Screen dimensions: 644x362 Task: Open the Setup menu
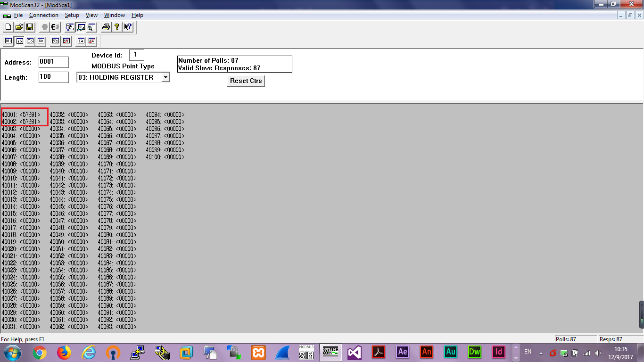72,15
